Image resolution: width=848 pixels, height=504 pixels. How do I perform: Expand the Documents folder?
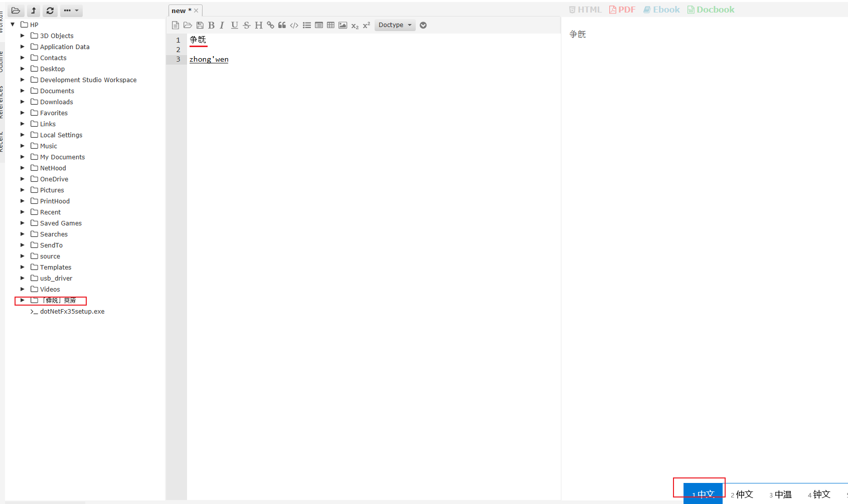pyautogui.click(x=22, y=91)
